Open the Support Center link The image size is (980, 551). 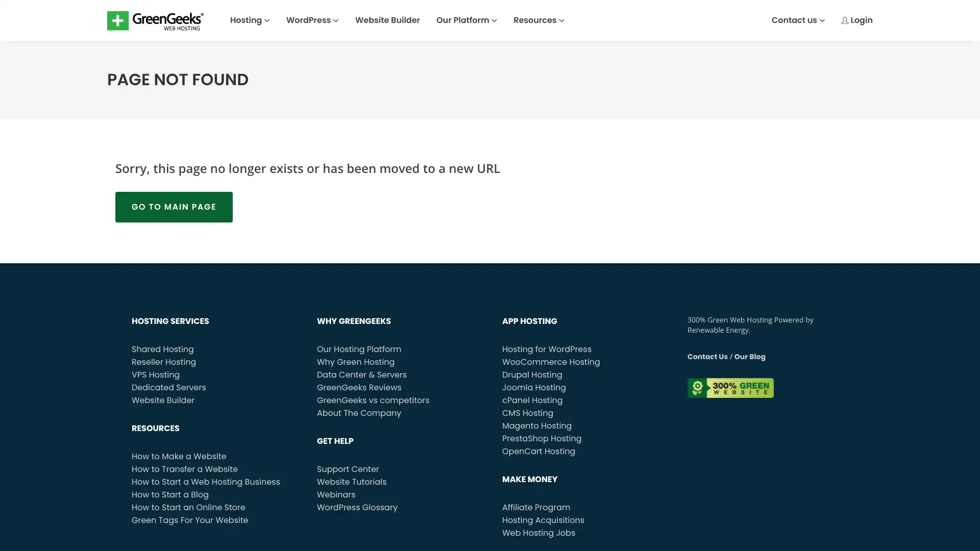348,469
